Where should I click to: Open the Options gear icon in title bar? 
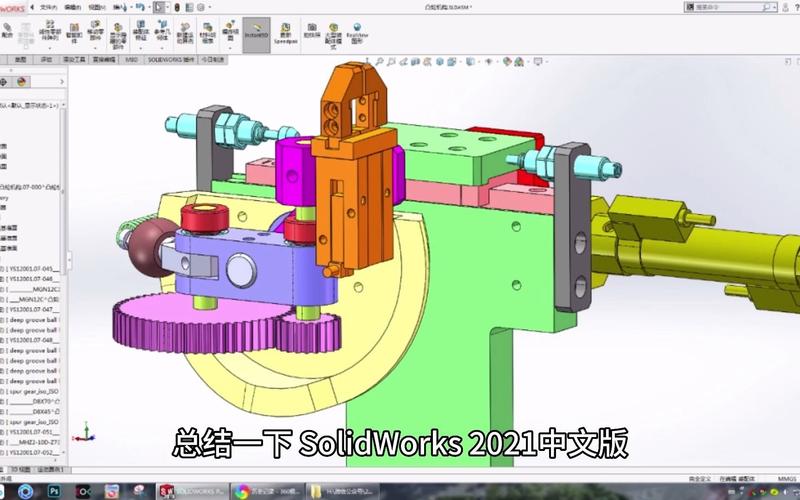pos(201,7)
